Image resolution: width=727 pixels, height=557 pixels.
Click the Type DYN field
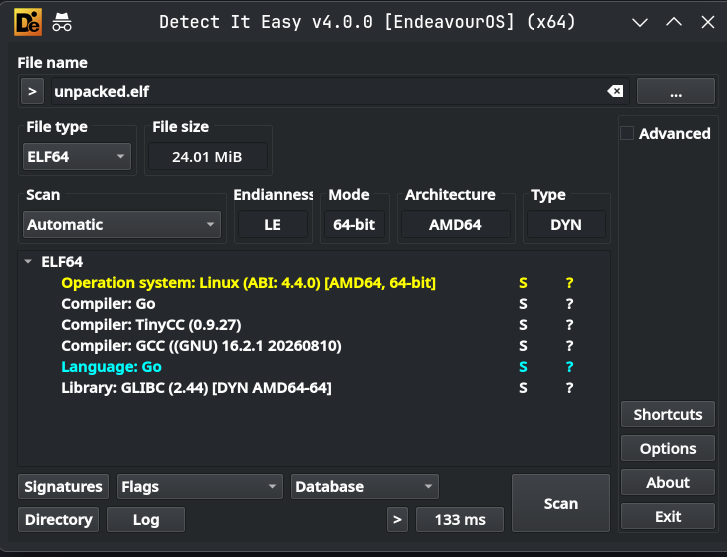pos(566,224)
